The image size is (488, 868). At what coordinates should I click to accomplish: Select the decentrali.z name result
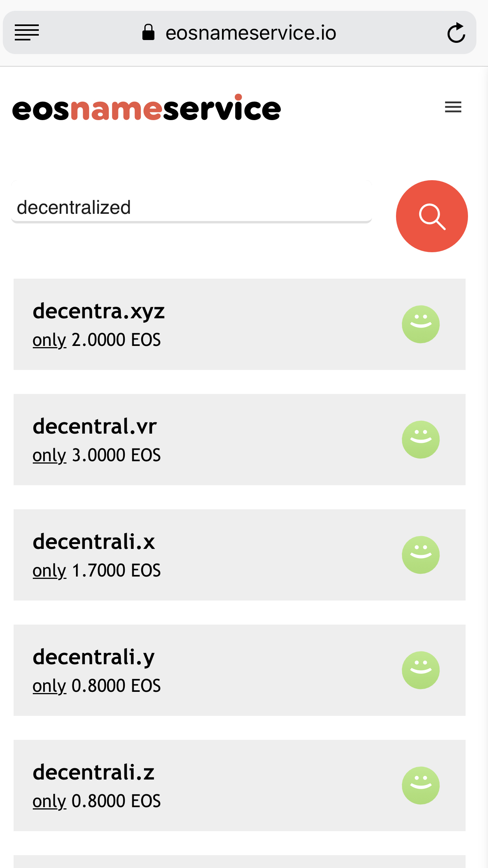94,773
